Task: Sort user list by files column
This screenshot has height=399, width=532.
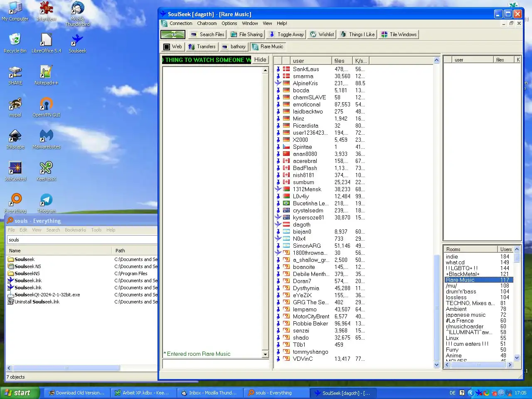Action: (x=342, y=61)
